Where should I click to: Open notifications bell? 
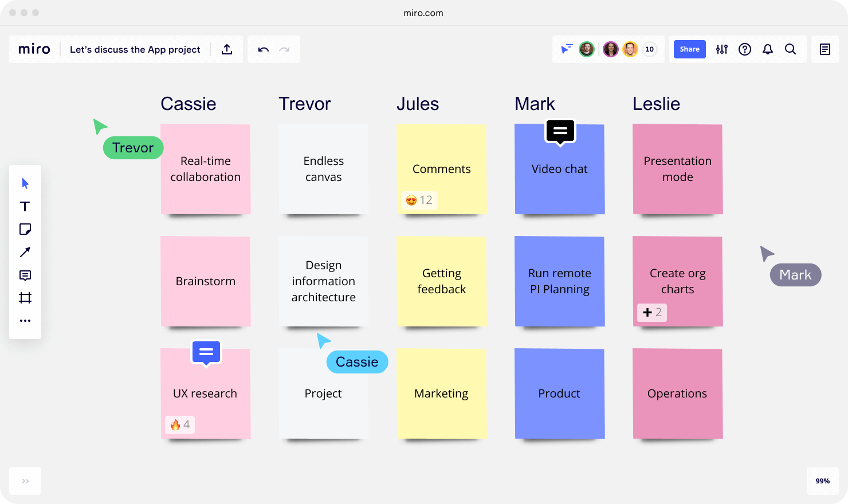point(768,49)
